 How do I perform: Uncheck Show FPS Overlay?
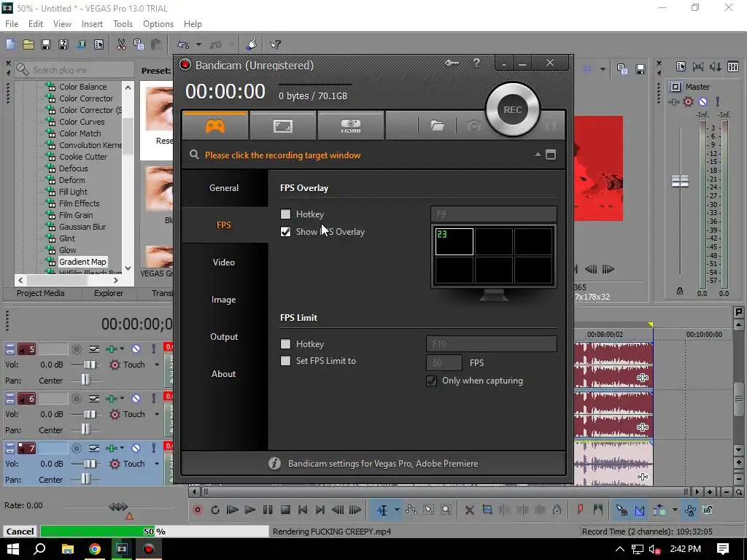285,231
